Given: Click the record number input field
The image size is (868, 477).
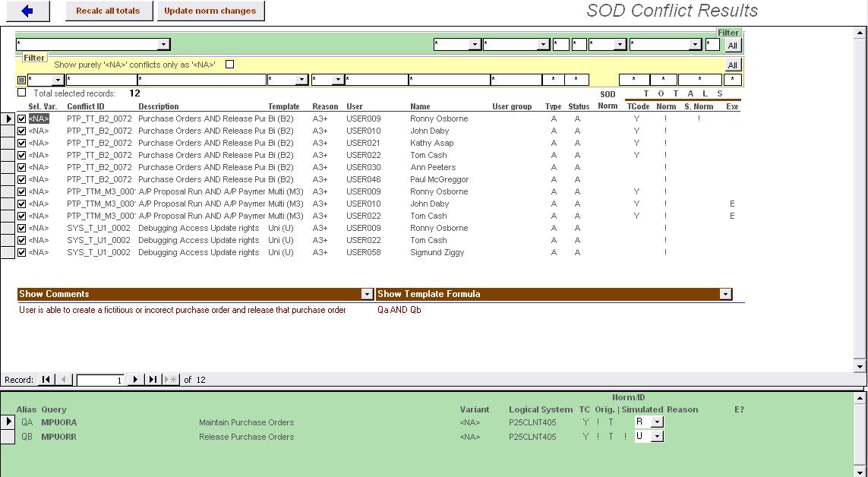Looking at the screenshot, I should click(100, 381).
